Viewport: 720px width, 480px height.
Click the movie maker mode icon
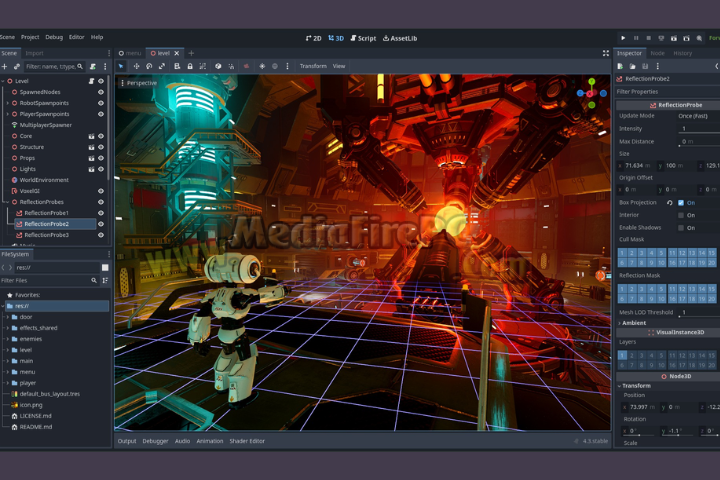pos(699,39)
